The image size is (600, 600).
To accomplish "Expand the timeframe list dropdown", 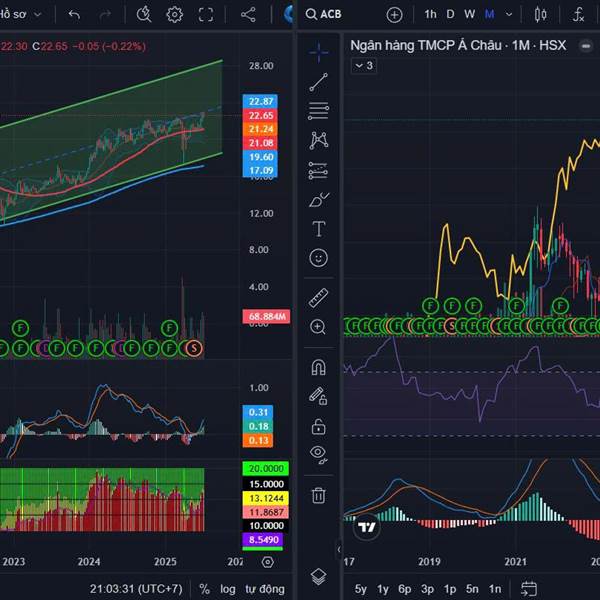I will tap(509, 15).
